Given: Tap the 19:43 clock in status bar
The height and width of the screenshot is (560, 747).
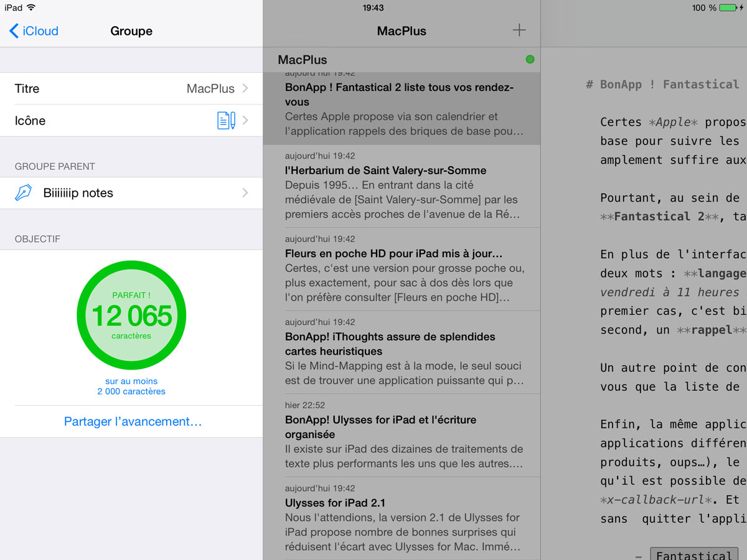Looking at the screenshot, I should [373, 7].
